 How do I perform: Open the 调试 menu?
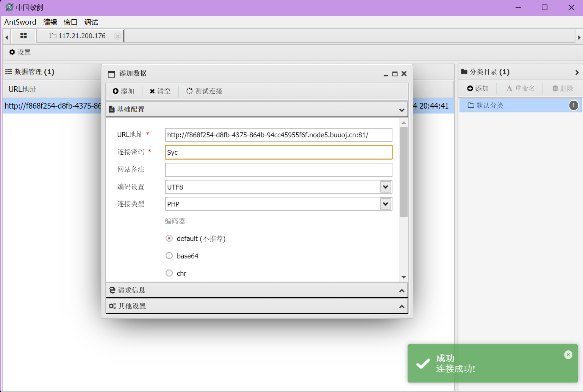tap(91, 22)
